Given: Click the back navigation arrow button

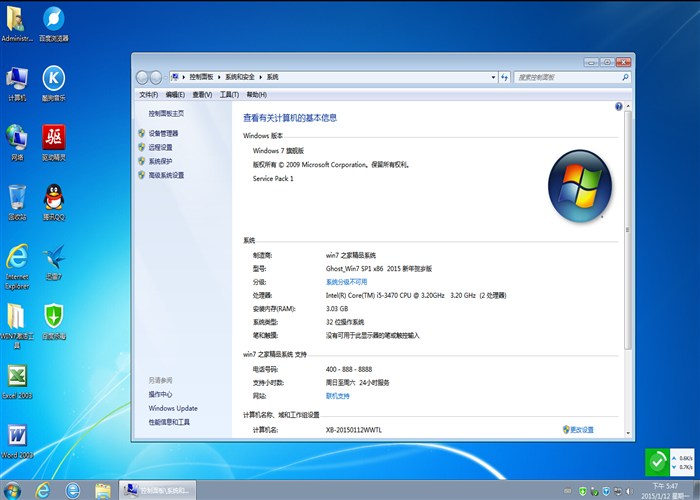Looking at the screenshot, I should tap(142, 77).
